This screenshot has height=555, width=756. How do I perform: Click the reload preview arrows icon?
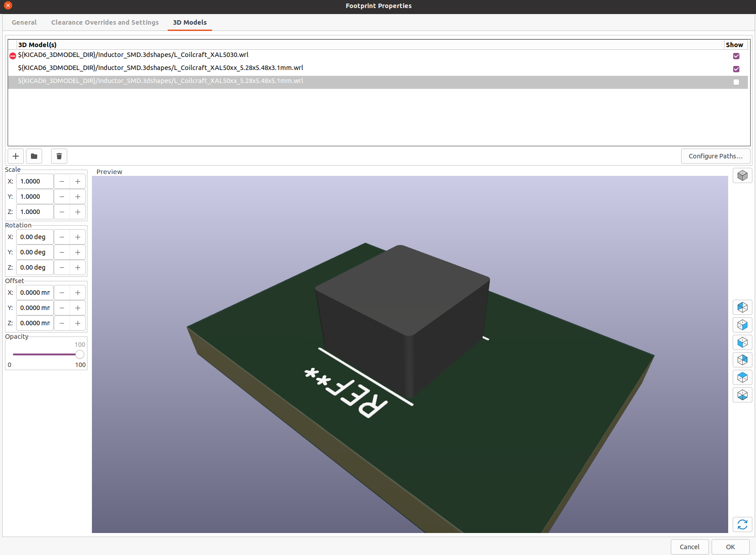(742, 524)
